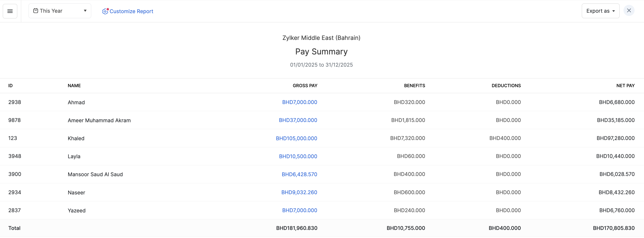Click the calendar icon in date filter
The width and height of the screenshot is (644, 238).
click(x=36, y=11)
